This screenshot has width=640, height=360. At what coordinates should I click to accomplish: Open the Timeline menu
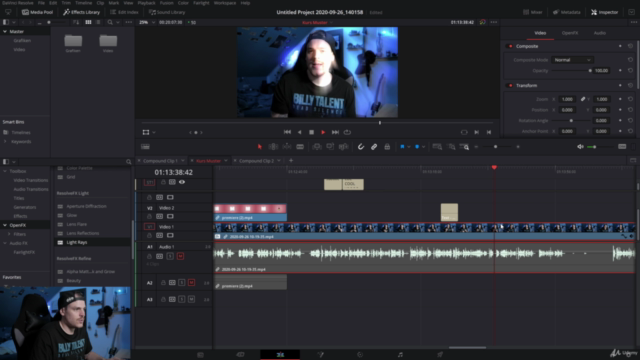(83, 3)
